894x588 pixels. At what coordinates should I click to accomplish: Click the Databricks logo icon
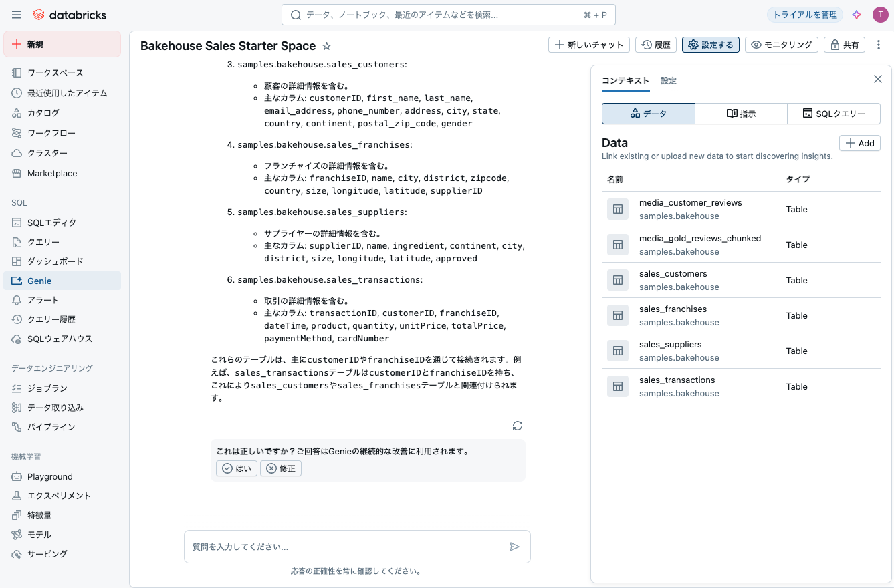click(x=39, y=14)
